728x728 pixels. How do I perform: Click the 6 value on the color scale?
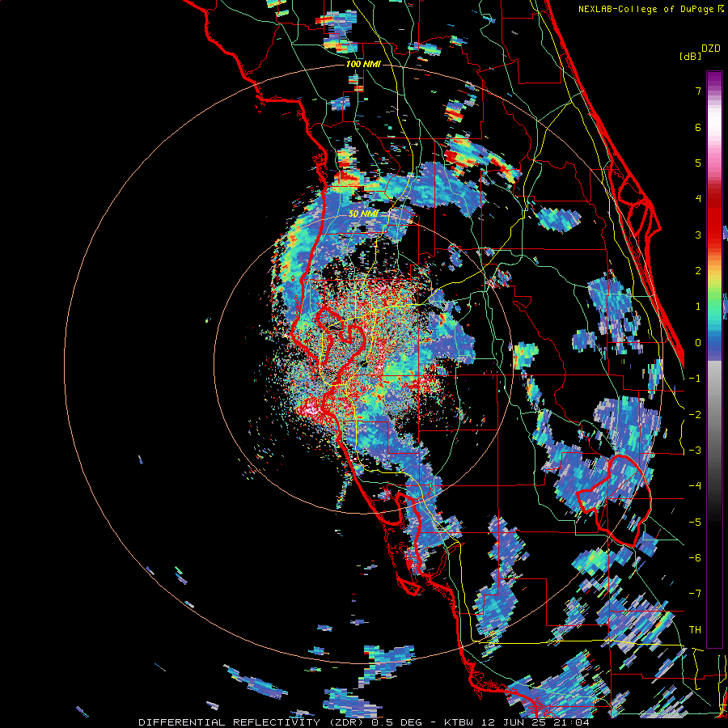(x=698, y=127)
